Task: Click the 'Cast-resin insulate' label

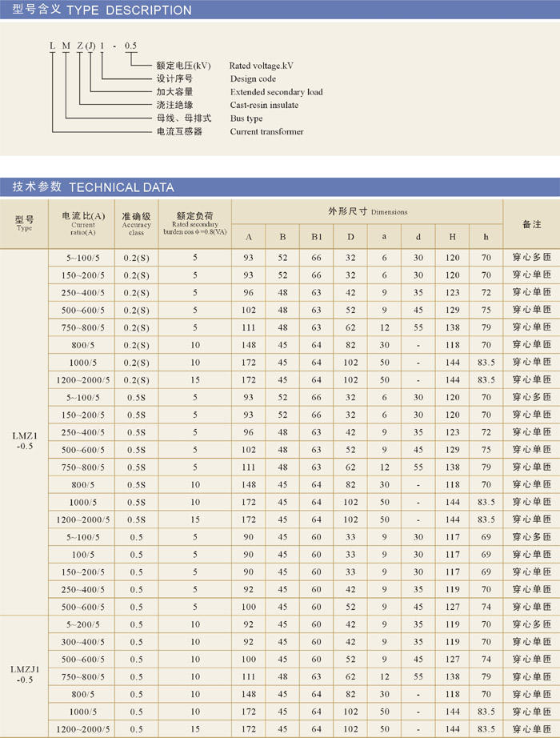Action: (264, 105)
